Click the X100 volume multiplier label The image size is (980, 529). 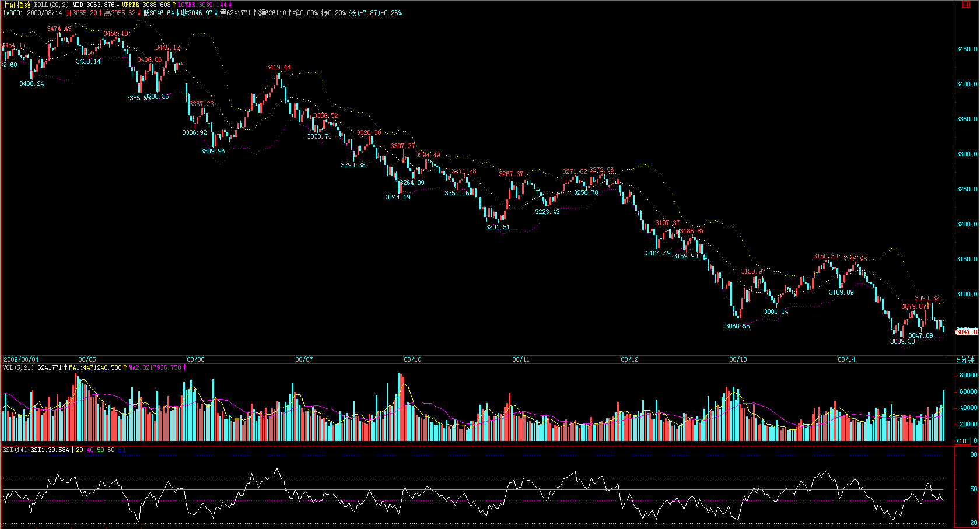pyautogui.click(x=964, y=441)
